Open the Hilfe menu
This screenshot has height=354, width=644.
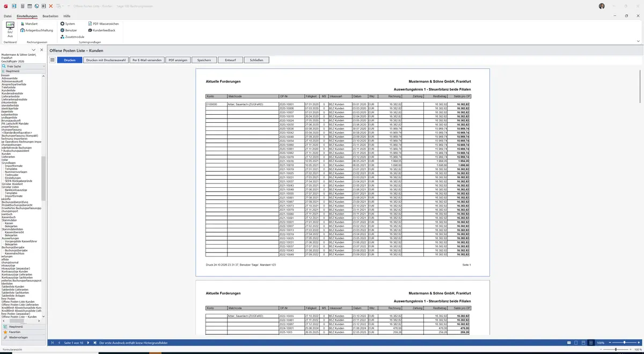point(67,16)
